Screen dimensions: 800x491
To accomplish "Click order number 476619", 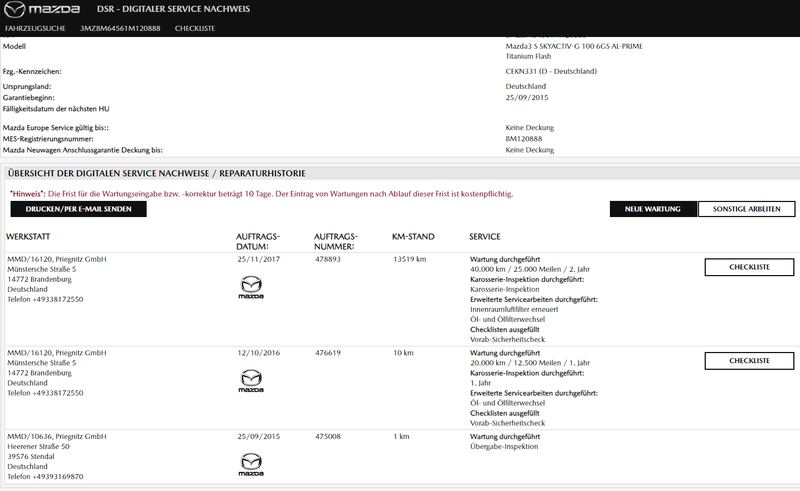I will [328, 353].
